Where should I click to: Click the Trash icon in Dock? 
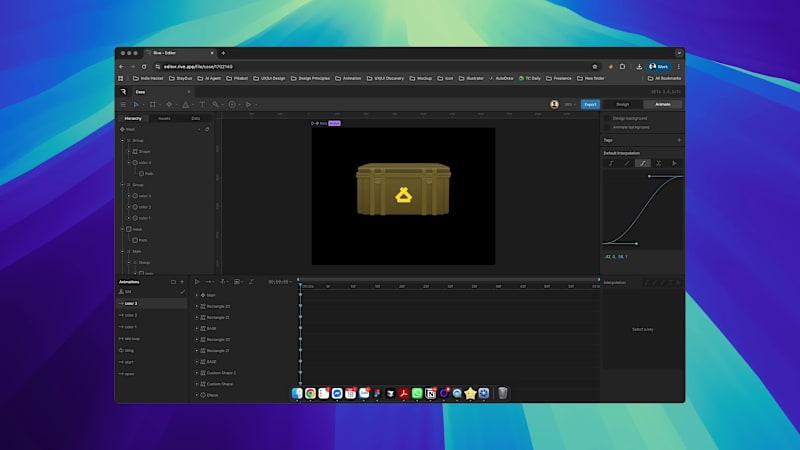click(502, 393)
